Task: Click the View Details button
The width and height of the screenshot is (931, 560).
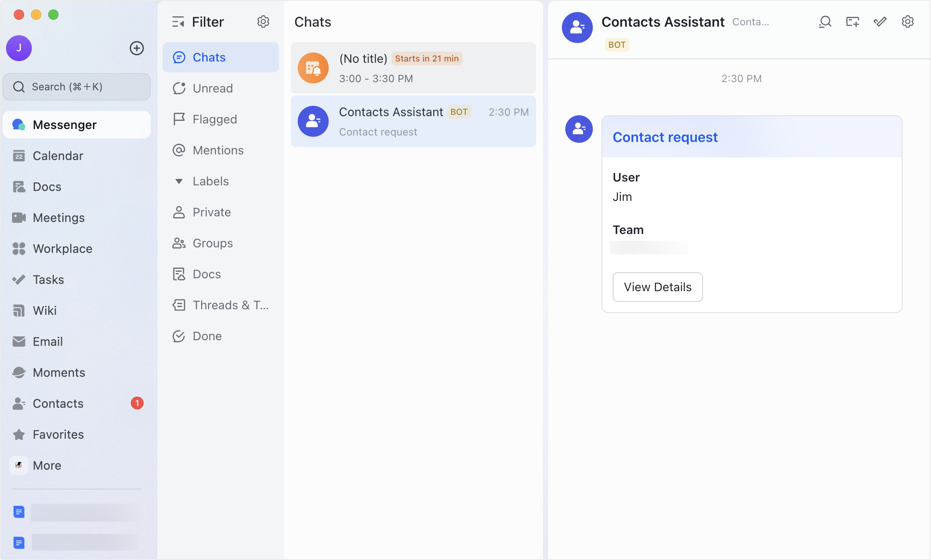Action: tap(657, 287)
